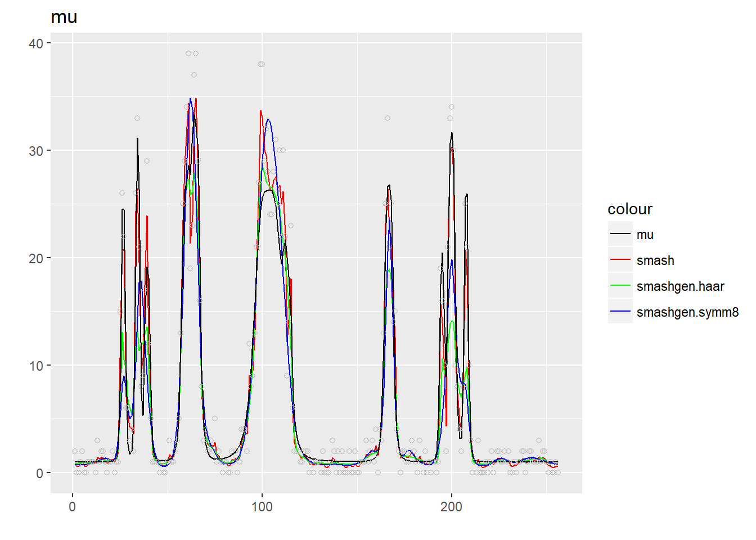Click the green smashgen.haar legend swatch
The width and height of the screenshot is (756, 540).
(x=620, y=286)
